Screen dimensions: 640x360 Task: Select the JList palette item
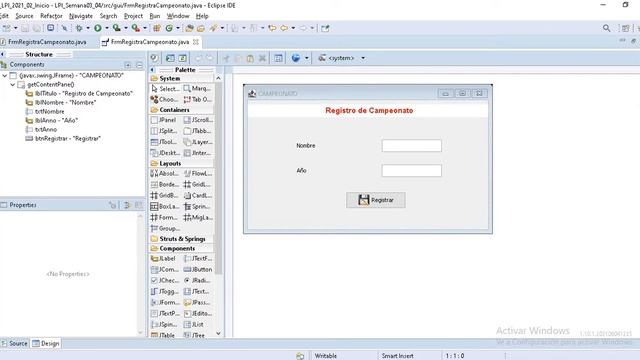click(194, 324)
